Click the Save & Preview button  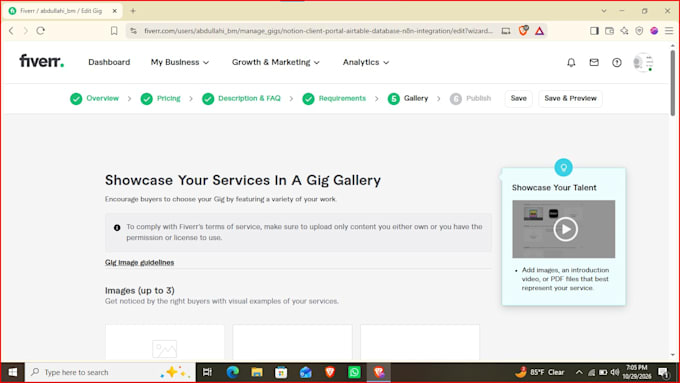(x=570, y=98)
